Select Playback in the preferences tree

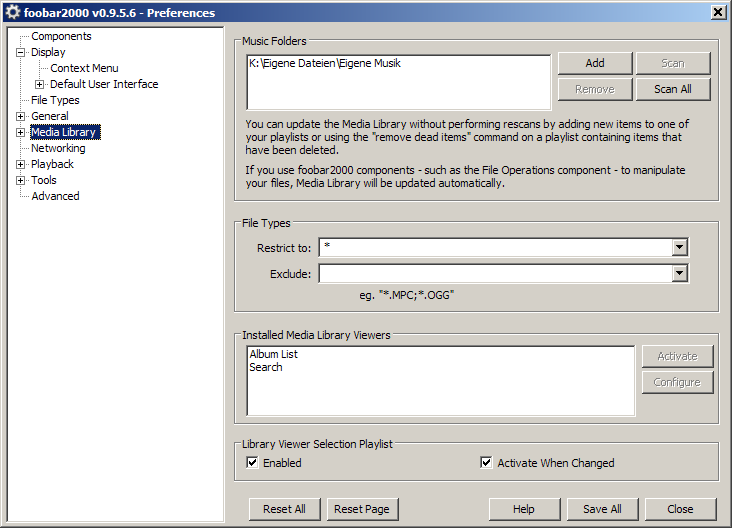[x=52, y=164]
